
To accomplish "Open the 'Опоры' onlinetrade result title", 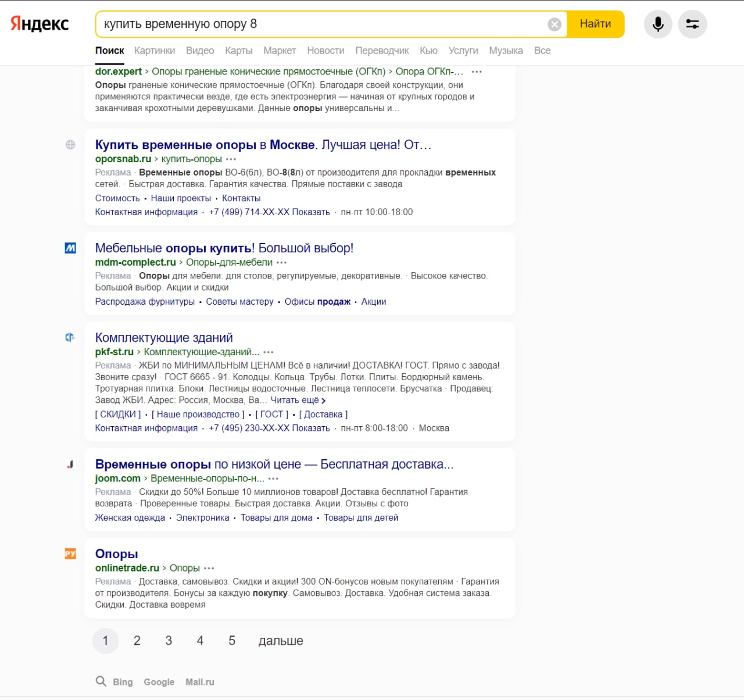I will [x=116, y=554].
